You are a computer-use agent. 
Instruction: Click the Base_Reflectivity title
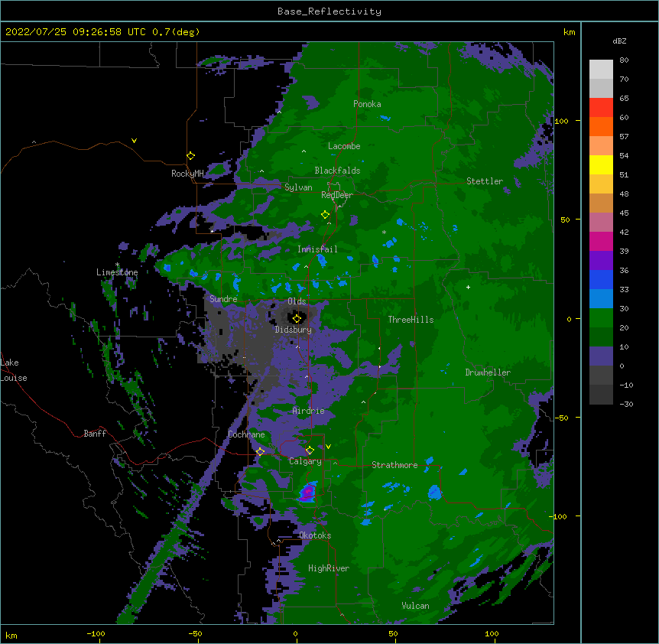(x=329, y=11)
